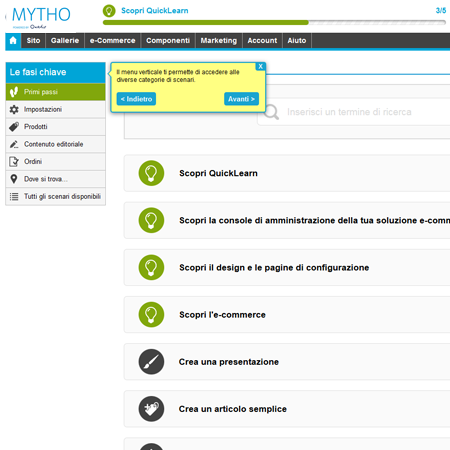Open the e-Commerce menu
The image size is (450, 450).
113,41
